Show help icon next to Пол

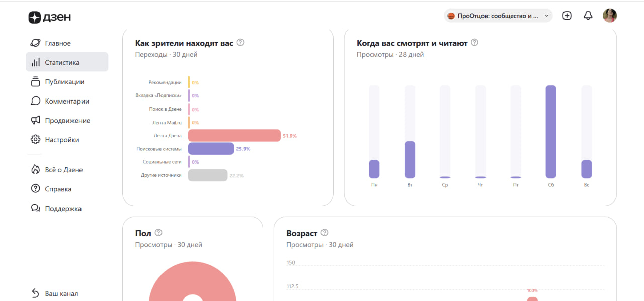click(158, 233)
